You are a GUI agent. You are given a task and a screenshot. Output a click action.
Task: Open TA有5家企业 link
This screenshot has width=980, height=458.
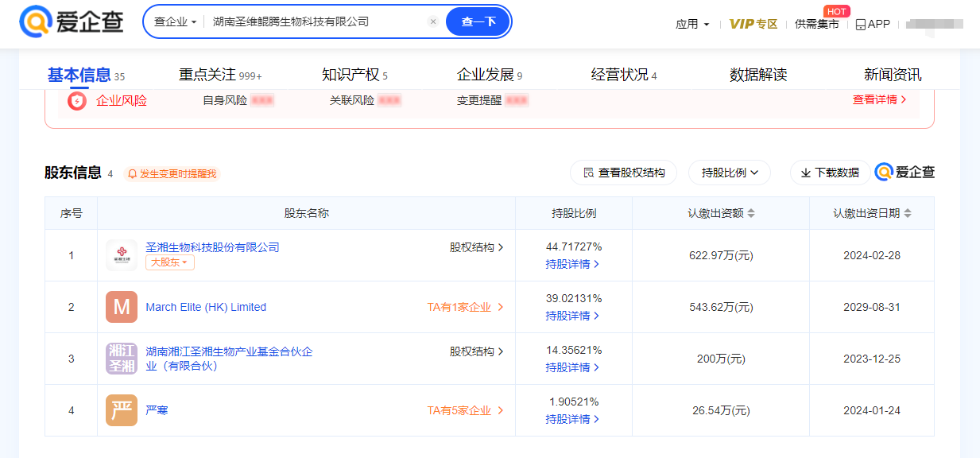(466, 410)
